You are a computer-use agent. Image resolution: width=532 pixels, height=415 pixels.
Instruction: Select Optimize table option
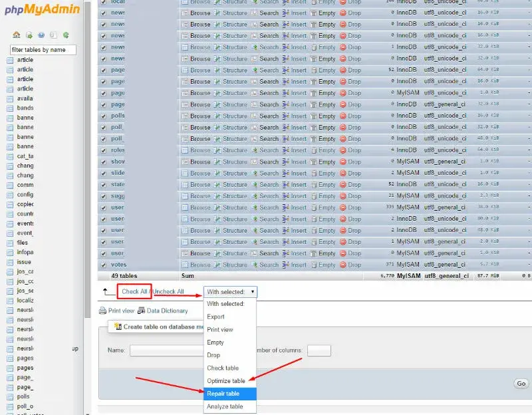point(229,380)
